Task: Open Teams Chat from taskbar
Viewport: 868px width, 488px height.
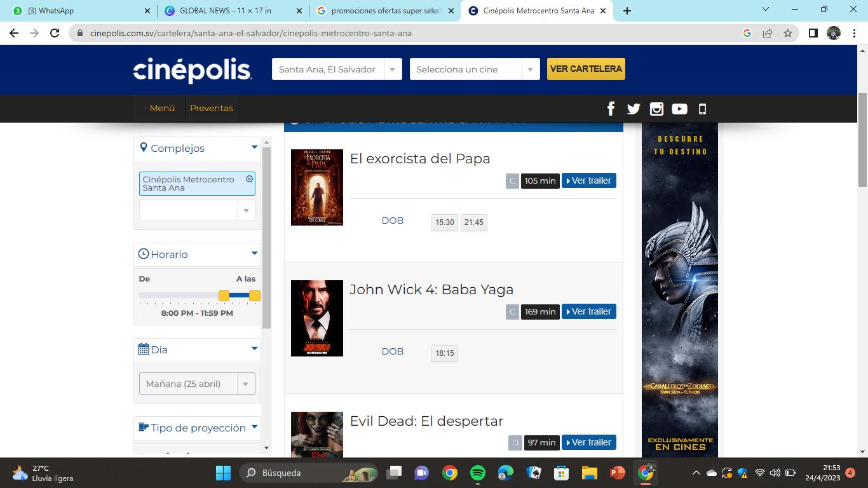Action: click(x=422, y=473)
